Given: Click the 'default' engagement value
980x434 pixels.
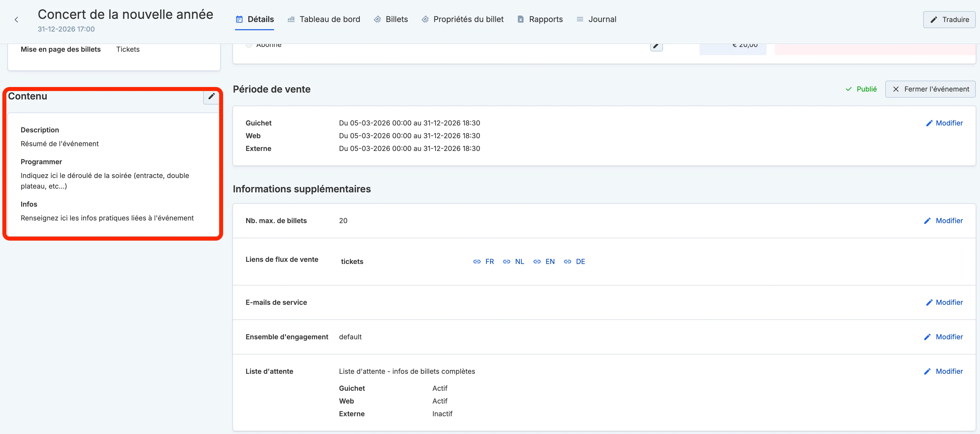Looking at the screenshot, I should click(x=350, y=337).
